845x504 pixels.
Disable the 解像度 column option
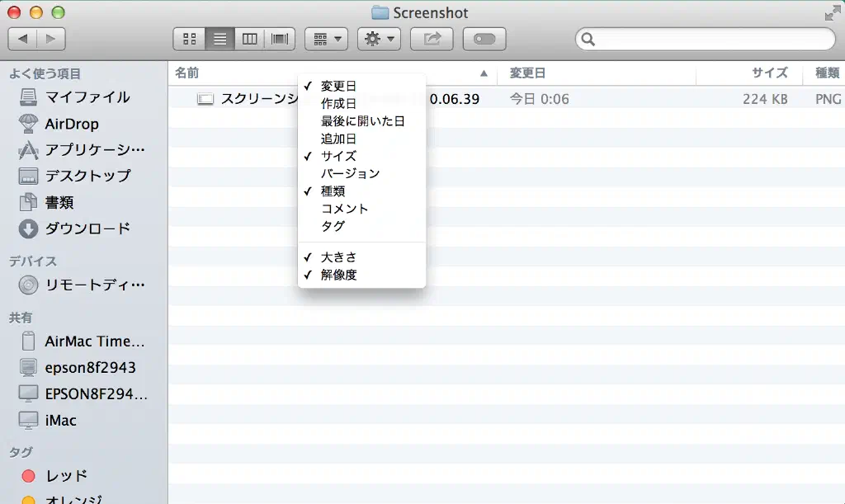tap(338, 275)
